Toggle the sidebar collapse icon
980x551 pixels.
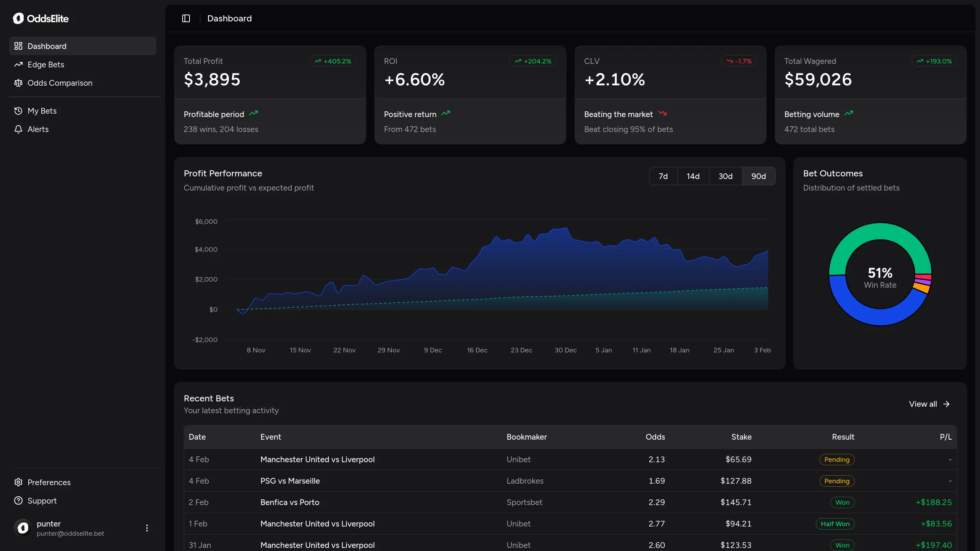point(186,18)
